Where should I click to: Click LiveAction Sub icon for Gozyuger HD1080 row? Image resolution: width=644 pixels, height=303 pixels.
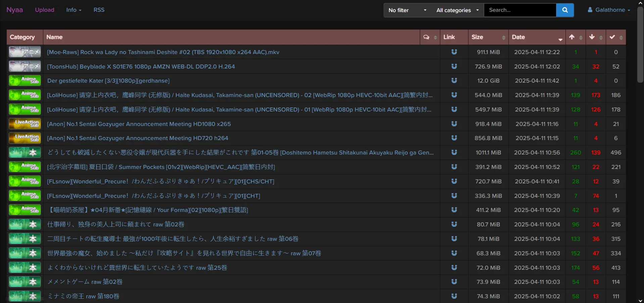click(x=25, y=124)
